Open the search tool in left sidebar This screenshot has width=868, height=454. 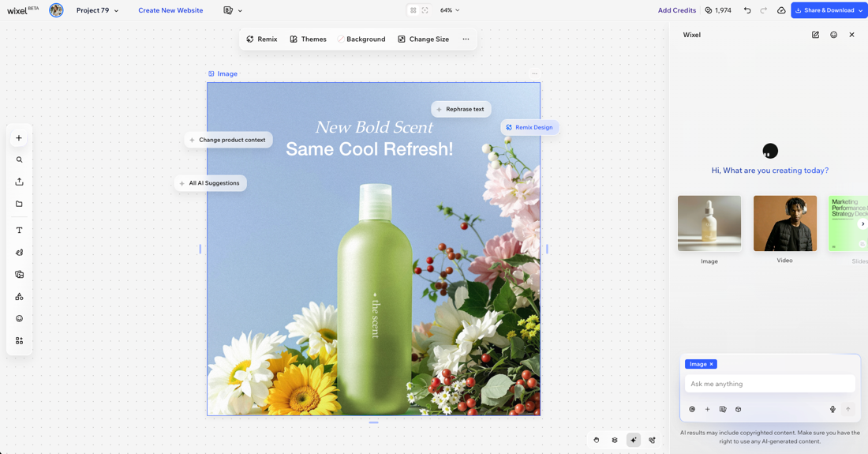point(19,159)
